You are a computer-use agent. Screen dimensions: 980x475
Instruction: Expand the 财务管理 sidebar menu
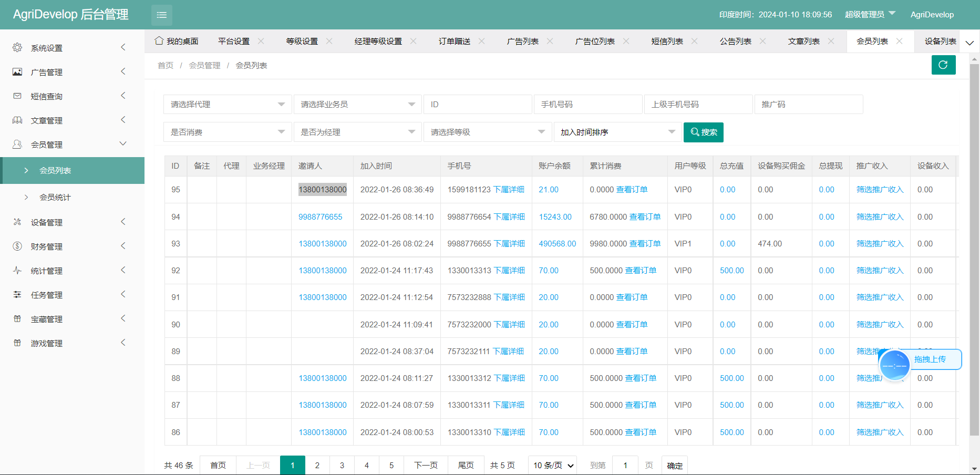click(72, 246)
